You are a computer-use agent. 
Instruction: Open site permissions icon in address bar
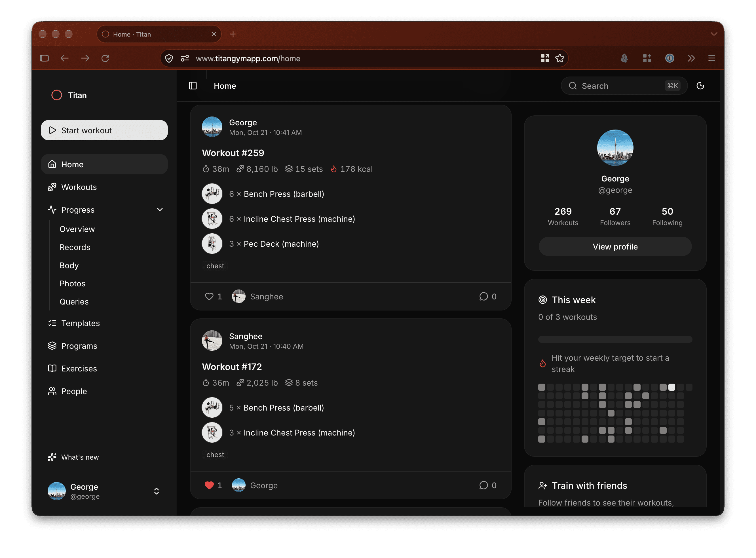(185, 58)
